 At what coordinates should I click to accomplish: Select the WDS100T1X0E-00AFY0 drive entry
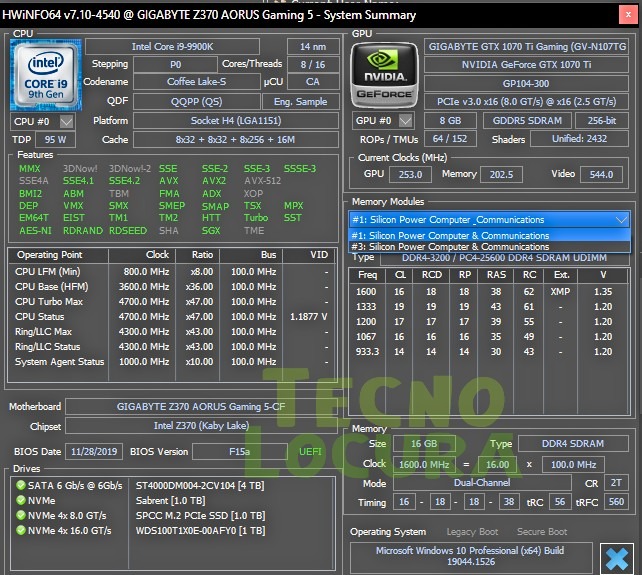pos(200,530)
